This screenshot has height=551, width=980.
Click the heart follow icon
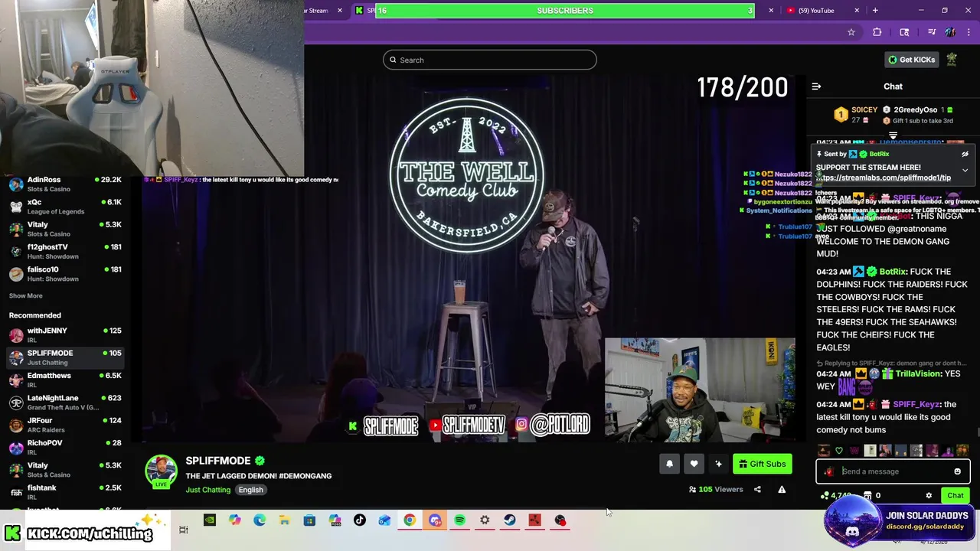click(694, 464)
